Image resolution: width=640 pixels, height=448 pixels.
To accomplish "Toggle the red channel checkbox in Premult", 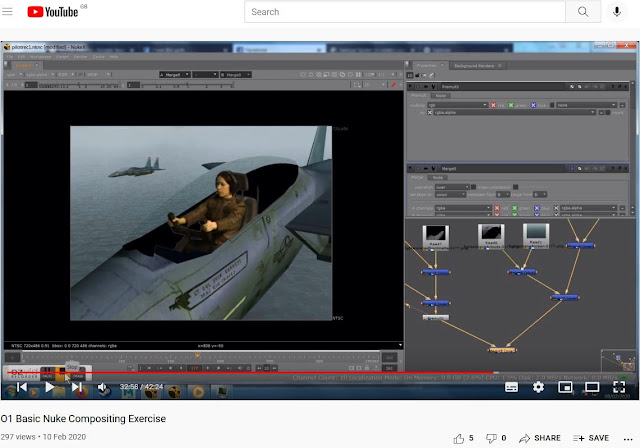I will coord(493,105).
